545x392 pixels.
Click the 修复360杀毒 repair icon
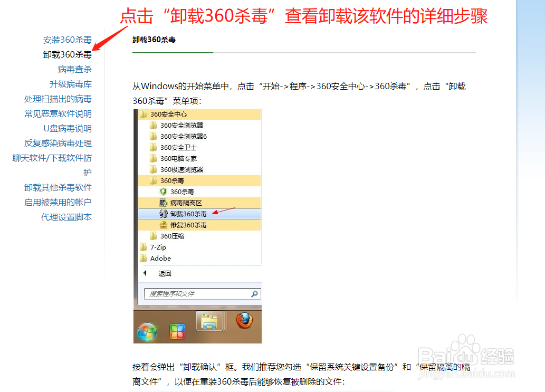[163, 225]
